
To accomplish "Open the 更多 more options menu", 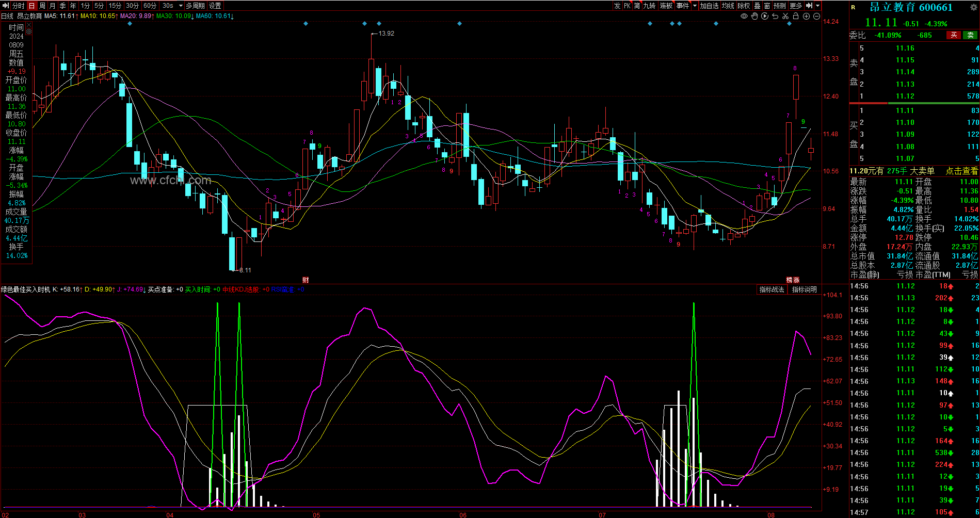I will (796, 6).
